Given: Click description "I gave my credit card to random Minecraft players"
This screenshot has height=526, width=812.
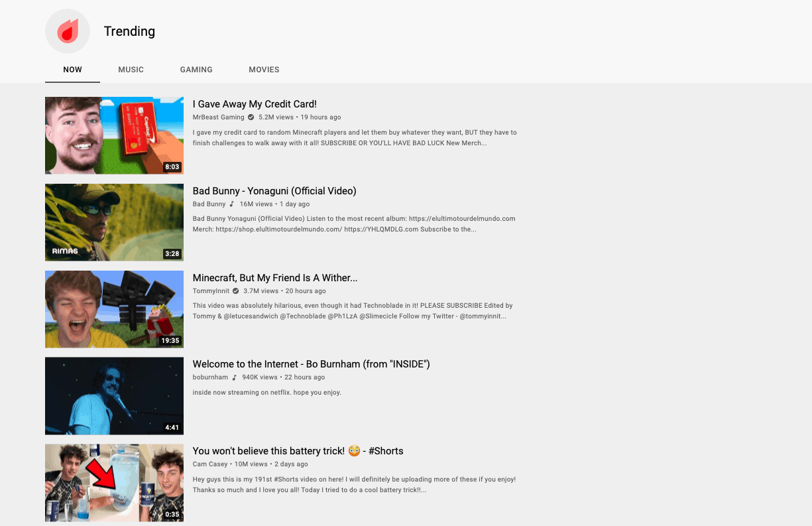Looking at the screenshot, I should point(355,138).
